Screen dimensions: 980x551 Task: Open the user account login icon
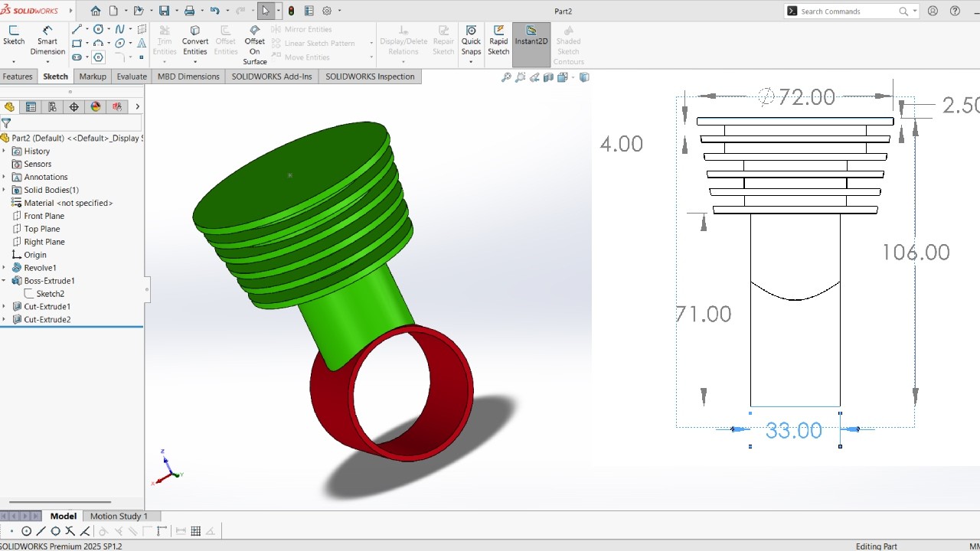(933, 11)
